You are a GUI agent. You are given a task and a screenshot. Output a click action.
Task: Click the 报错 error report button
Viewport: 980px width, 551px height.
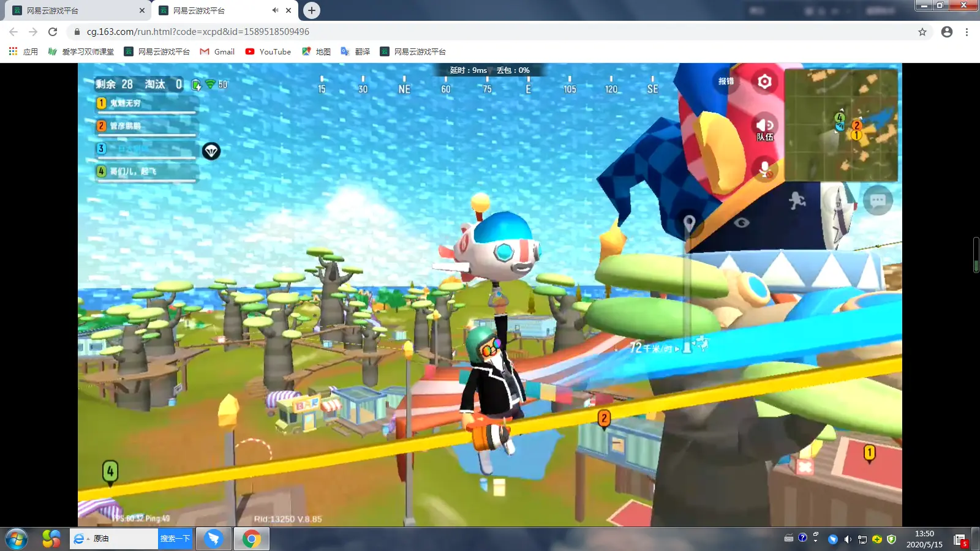click(x=726, y=81)
